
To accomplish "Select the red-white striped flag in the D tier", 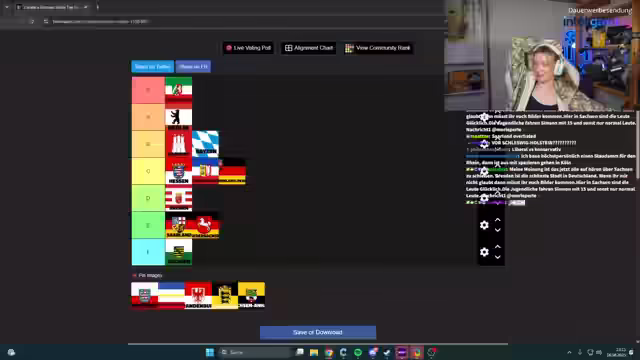I will [178, 198].
